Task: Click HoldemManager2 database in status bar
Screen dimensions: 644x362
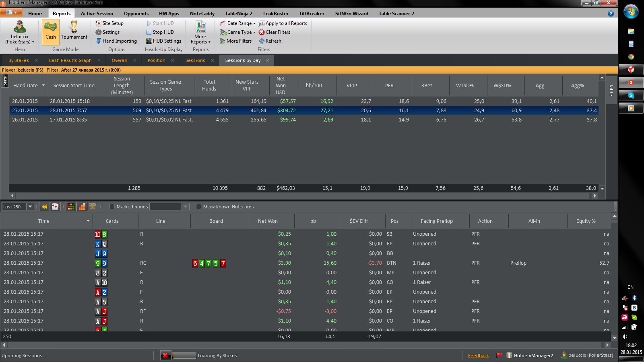Action: [530, 356]
